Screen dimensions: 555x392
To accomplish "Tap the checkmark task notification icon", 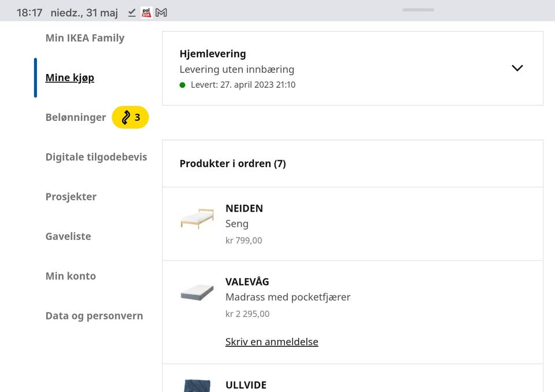I will tap(132, 13).
